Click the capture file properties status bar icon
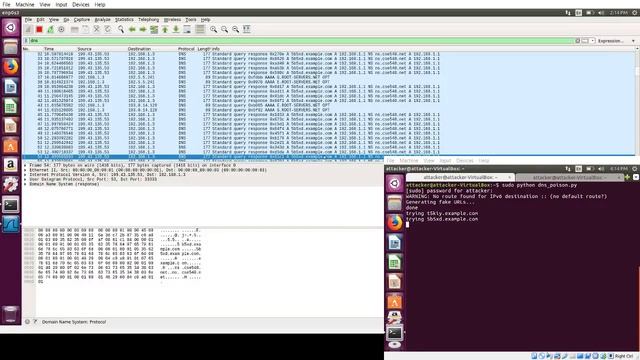This screenshot has width=640, height=360. click(35, 322)
